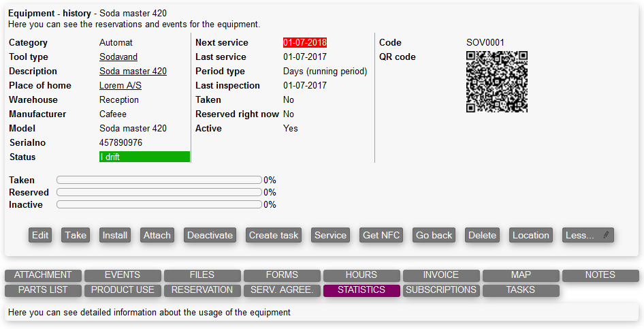Click the Taken usage progress bar

pos(159,181)
